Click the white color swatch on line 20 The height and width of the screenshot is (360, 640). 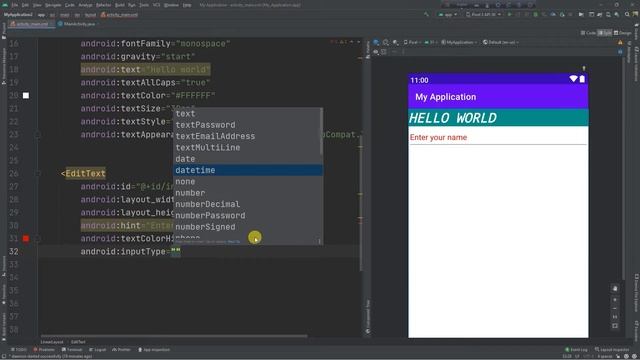point(26,96)
